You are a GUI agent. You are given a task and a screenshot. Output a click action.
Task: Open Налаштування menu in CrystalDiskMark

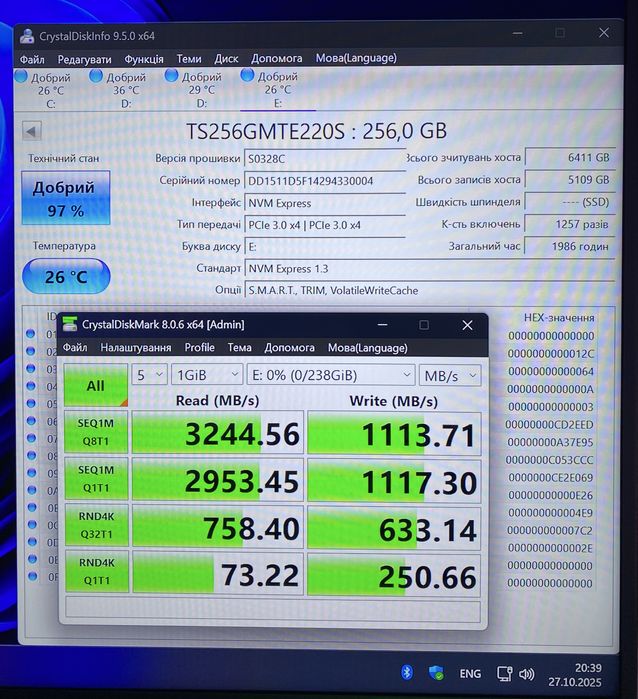136,347
